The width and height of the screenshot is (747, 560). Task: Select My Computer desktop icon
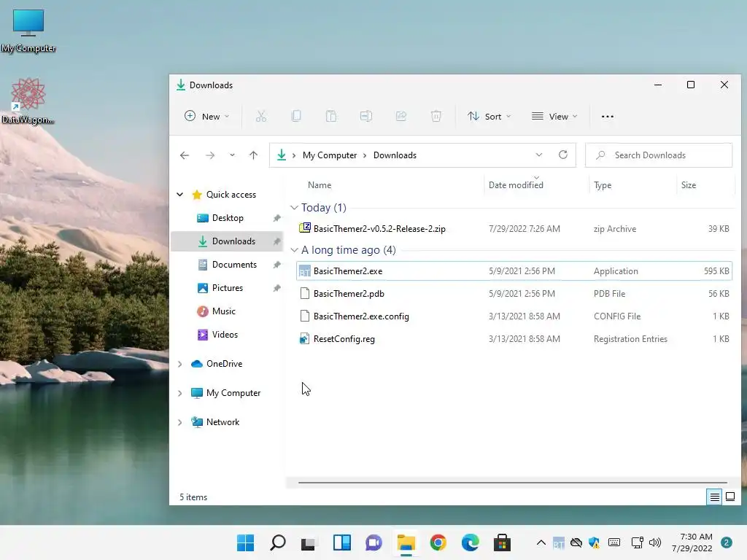point(28,31)
